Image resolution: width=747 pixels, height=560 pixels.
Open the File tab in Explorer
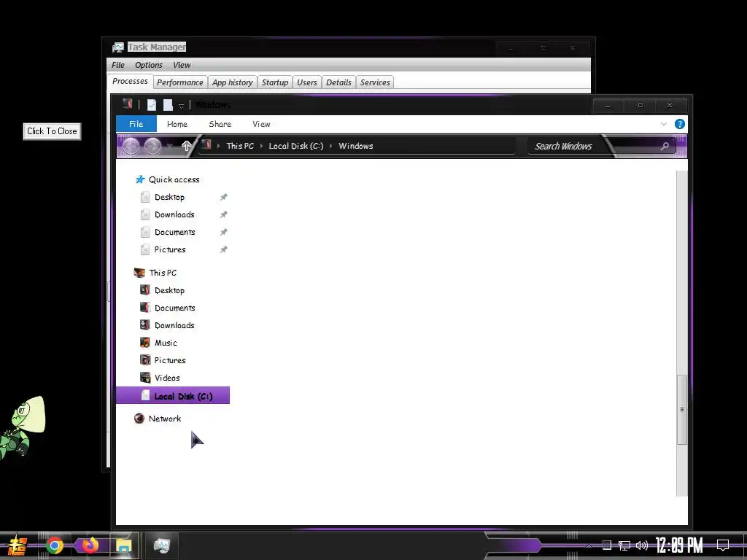(136, 124)
